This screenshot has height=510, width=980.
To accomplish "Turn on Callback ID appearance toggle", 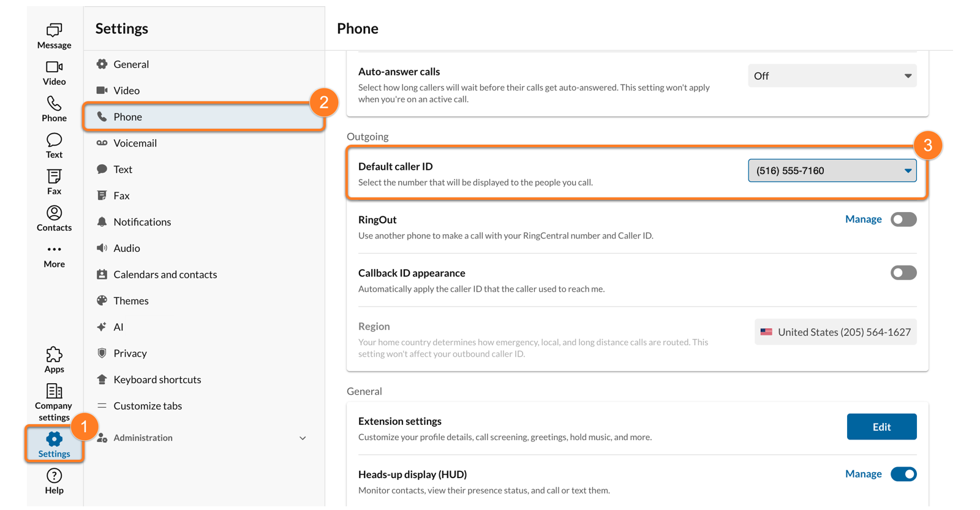I will tap(903, 273).
